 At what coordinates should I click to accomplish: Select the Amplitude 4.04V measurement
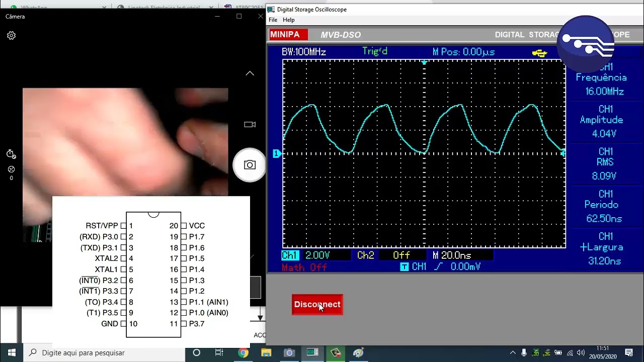[x=603, y=121]
